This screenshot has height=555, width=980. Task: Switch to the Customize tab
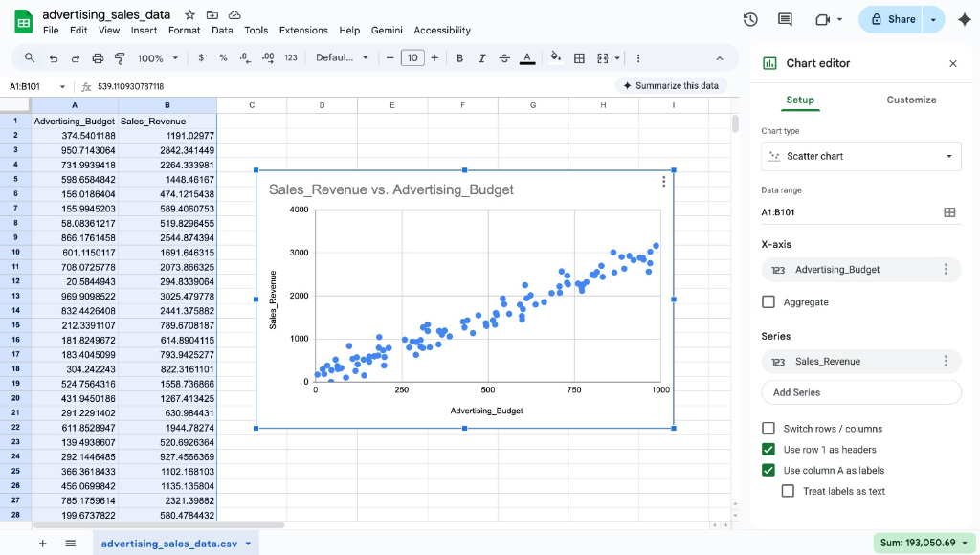point(910,100)
